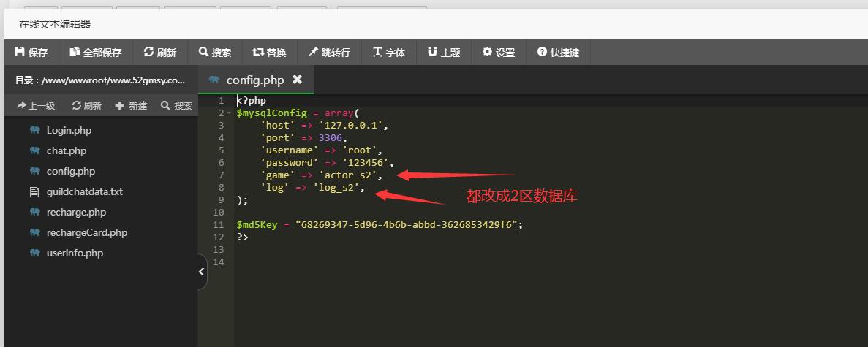The image size is (868, 347).
Task: Open the Search (搜索) toolbar tool
Action: tap(214, 53)
